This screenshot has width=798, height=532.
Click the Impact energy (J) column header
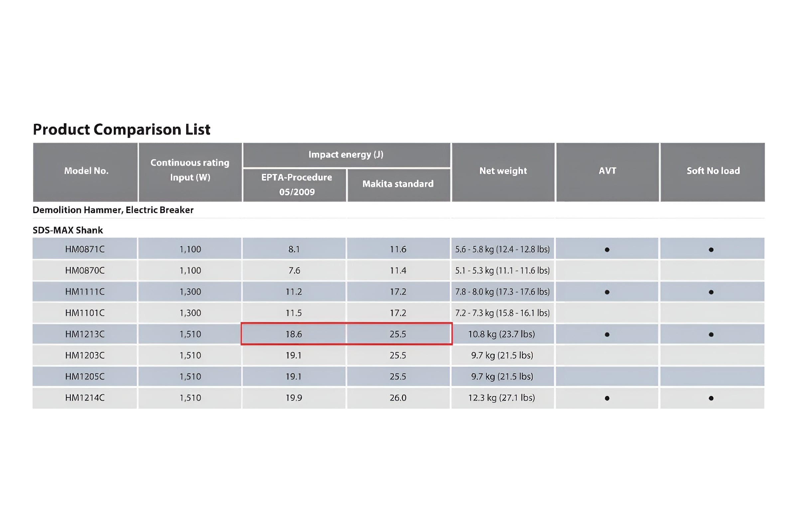point(346,155)
